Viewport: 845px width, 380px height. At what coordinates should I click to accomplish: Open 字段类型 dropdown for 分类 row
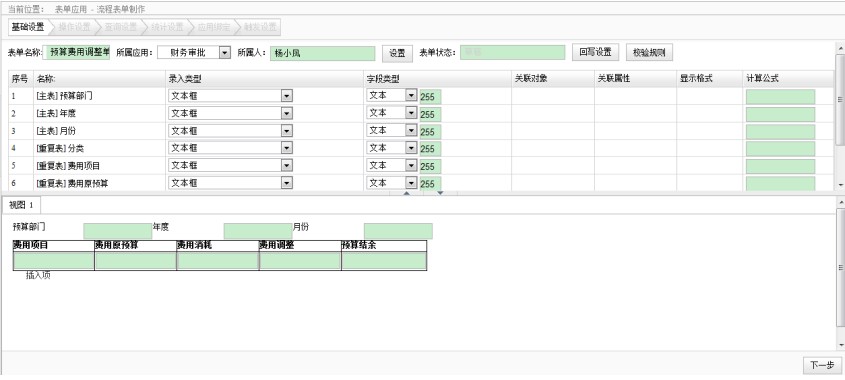392,147
